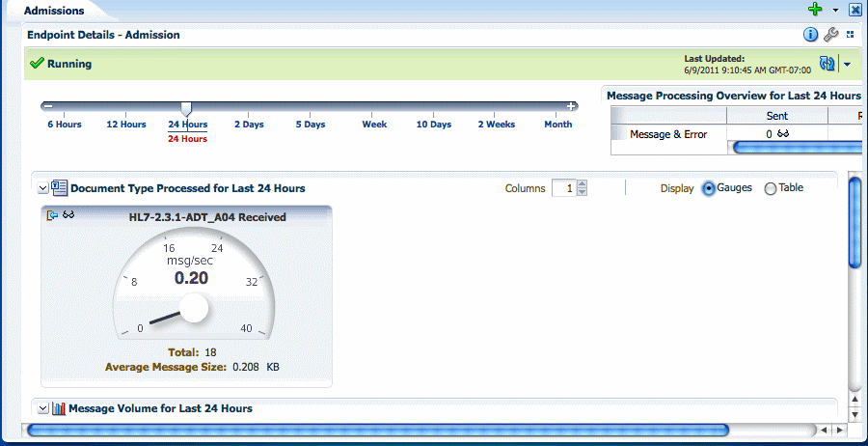This screenshot has height=446, width=868.
Task: Select the 2 Weeks time range
Action: 497,125
